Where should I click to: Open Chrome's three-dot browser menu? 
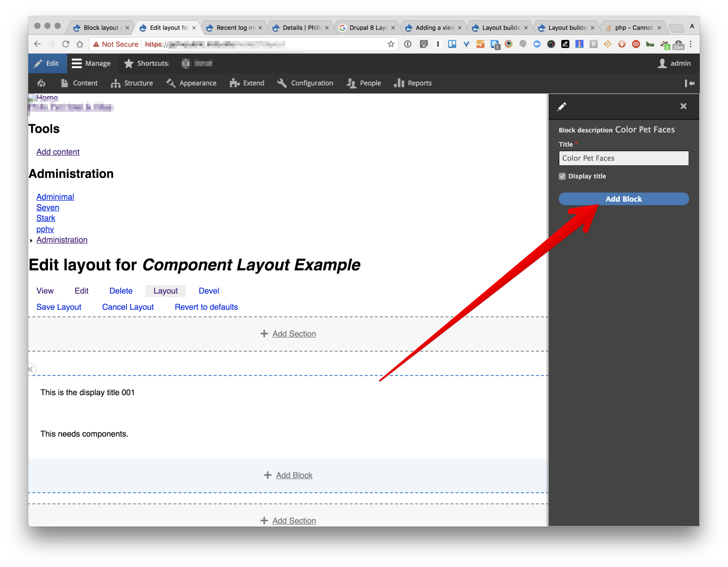coord(691,44)
